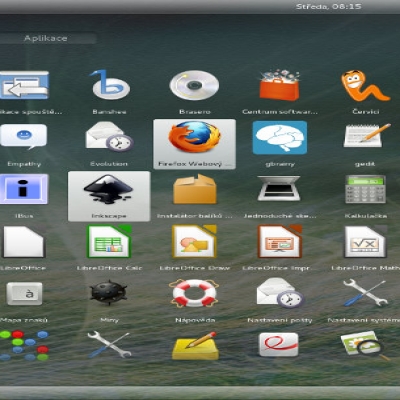Viewport: 400px width, 400px height.
Task: Open LibreOffice Math formula editor
Action: (x=365, y=242)
